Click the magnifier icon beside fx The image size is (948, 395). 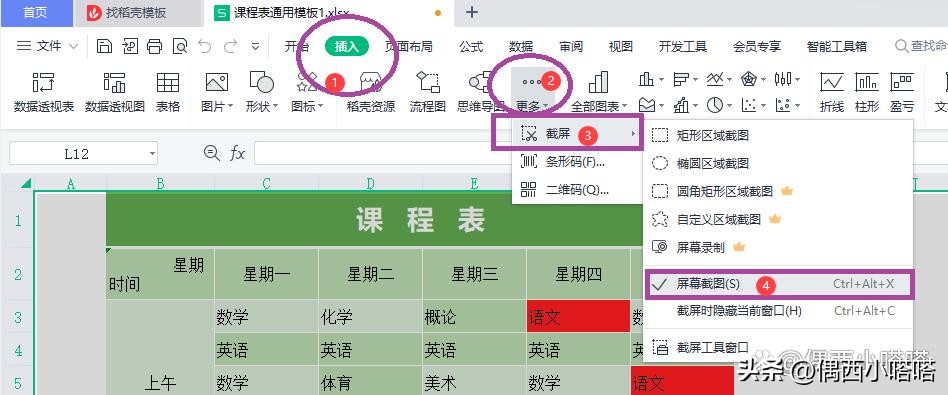(212, 153)
